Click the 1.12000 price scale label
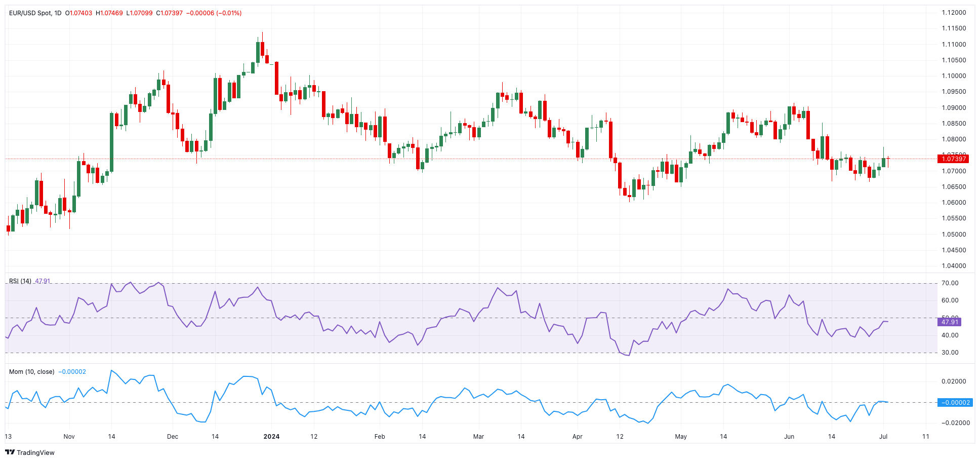Image resolution: width=980 pixels, height=461 pixels. click(954, 13)
